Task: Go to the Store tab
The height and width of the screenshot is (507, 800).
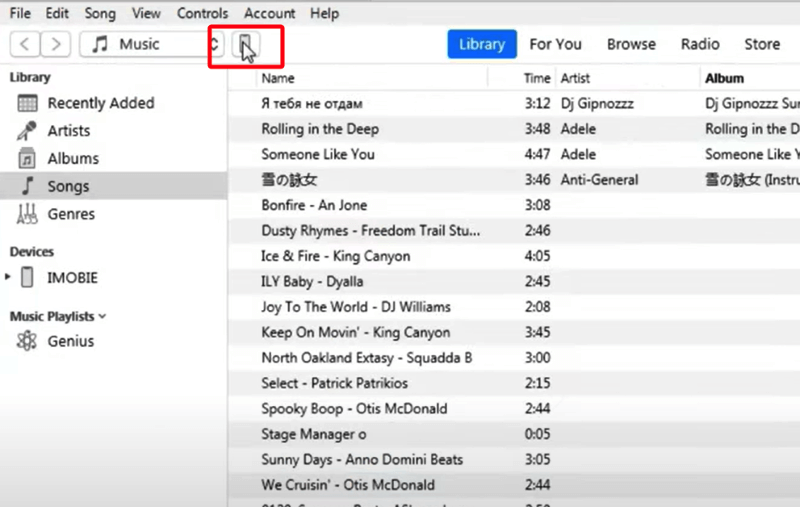Action: (x=762, y=44)
